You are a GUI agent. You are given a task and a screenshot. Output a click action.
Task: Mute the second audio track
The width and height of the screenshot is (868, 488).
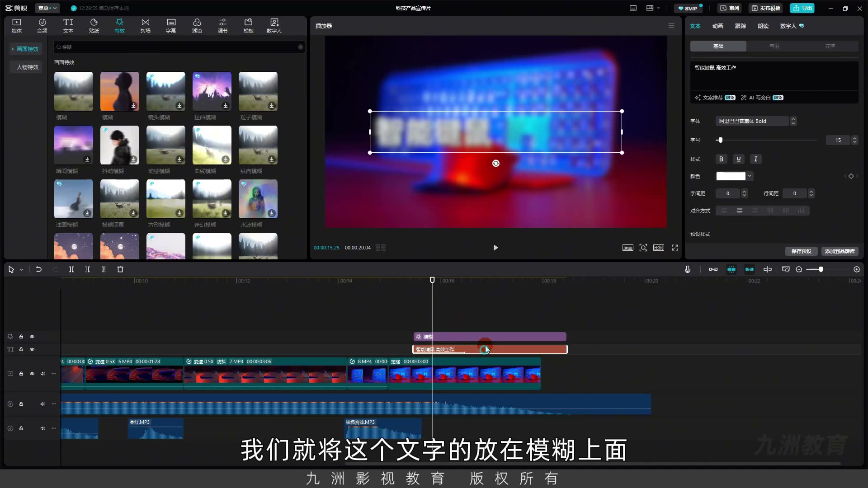[x=43, y=428]
